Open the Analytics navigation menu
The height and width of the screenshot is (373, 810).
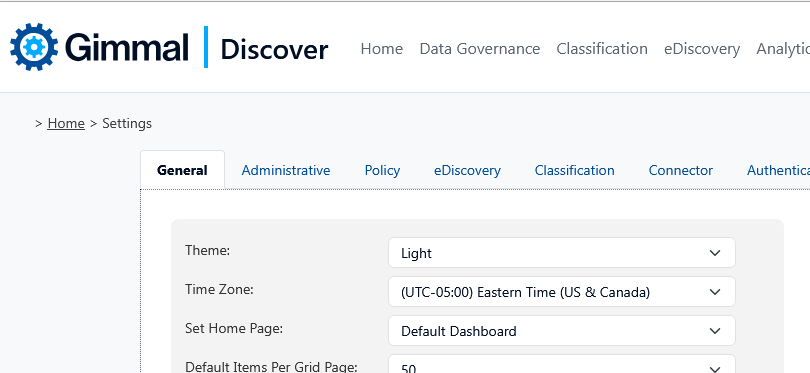[x=783, y=49]
